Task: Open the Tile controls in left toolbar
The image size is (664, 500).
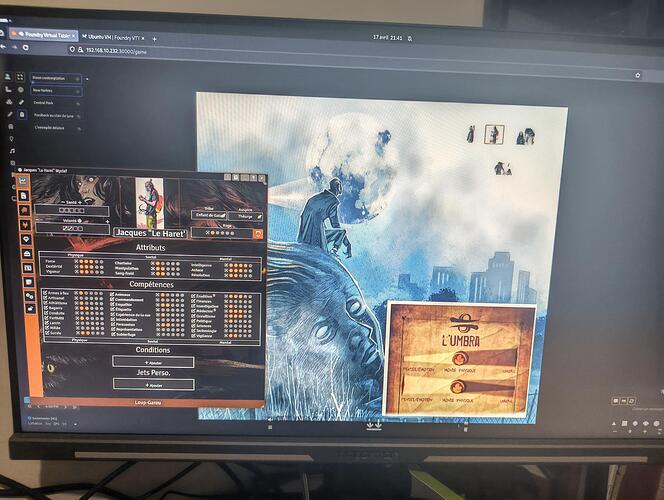Action: pyautogui.click(x=9, y=102)
